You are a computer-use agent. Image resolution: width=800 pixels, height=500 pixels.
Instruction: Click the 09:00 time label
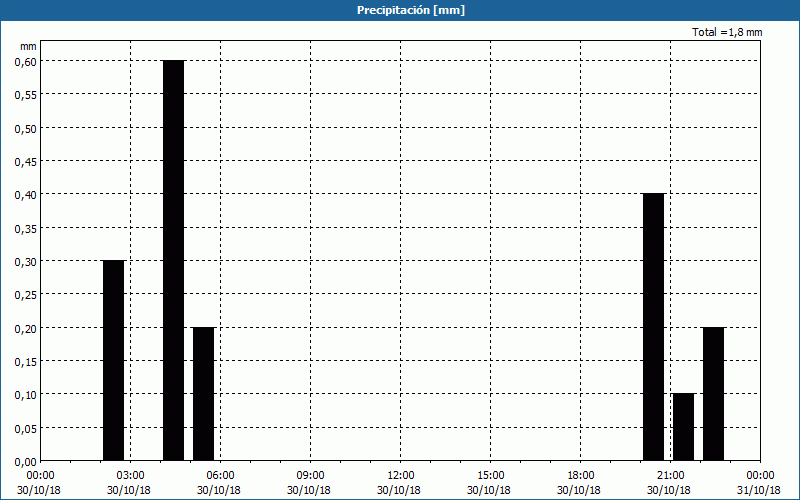click(x=310, y=476)
